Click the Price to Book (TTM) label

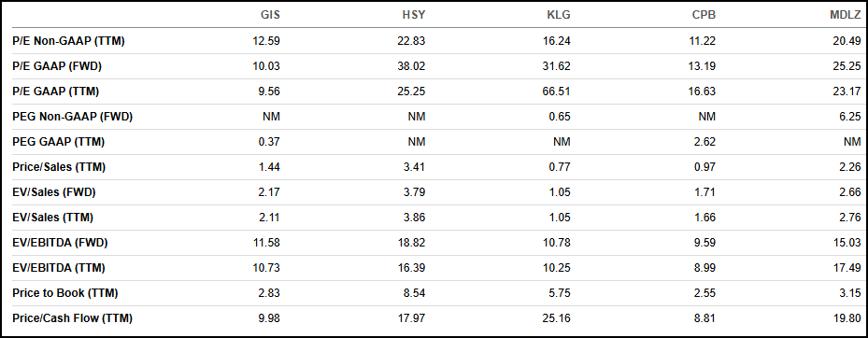[x=64, y=293]
